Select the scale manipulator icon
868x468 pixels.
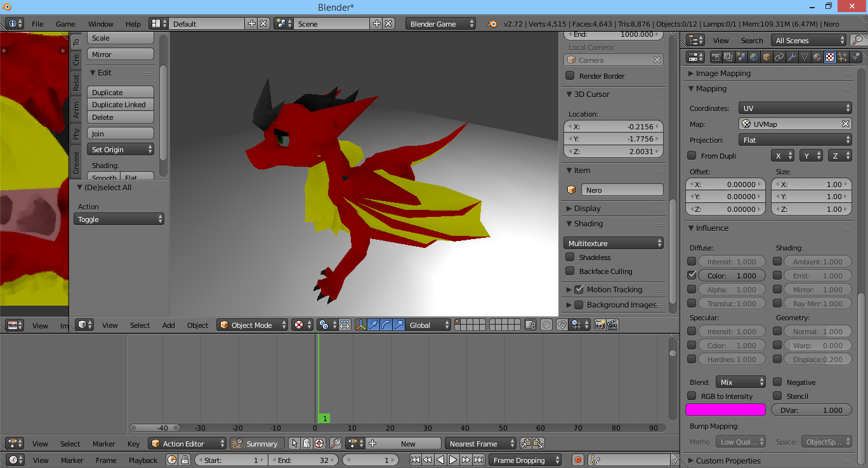coord(398,325)
